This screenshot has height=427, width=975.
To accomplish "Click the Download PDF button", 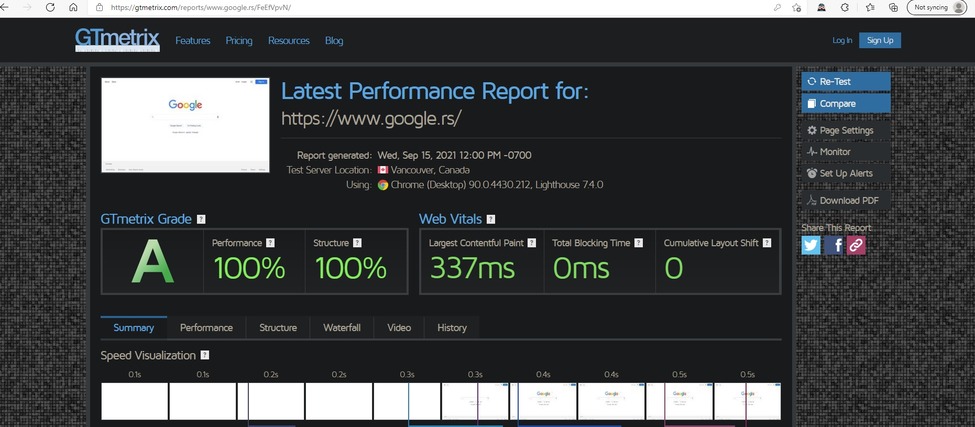I will [x=846, y=200].
